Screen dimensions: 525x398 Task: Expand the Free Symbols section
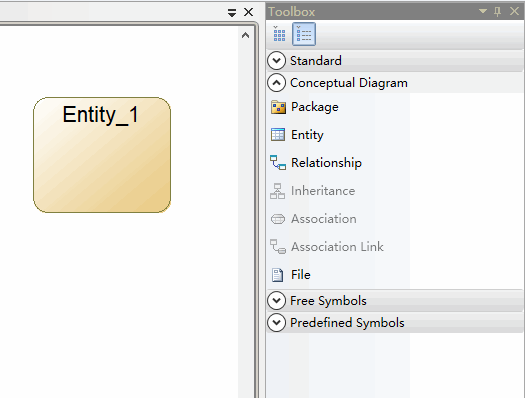tap(277, 301)
